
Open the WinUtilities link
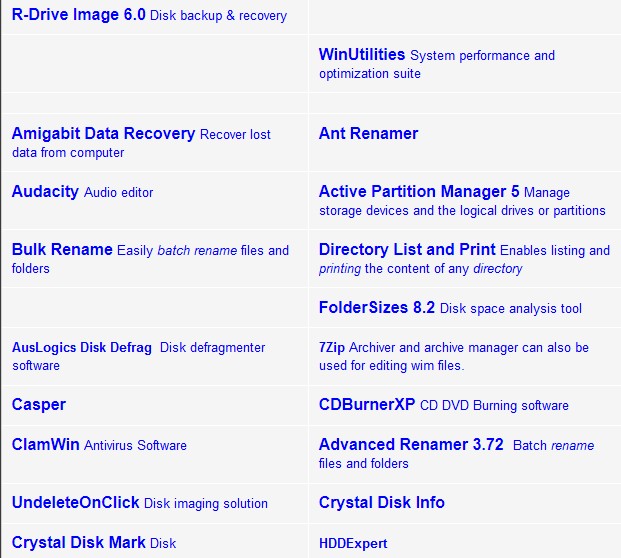click(x=362, y=55)
